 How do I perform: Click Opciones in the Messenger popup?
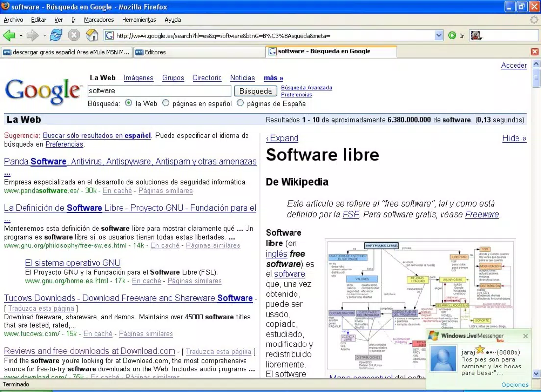515,385
